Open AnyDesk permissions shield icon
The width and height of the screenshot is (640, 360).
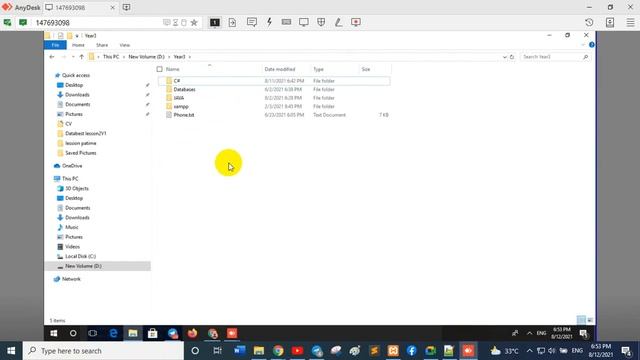[321, 22]
